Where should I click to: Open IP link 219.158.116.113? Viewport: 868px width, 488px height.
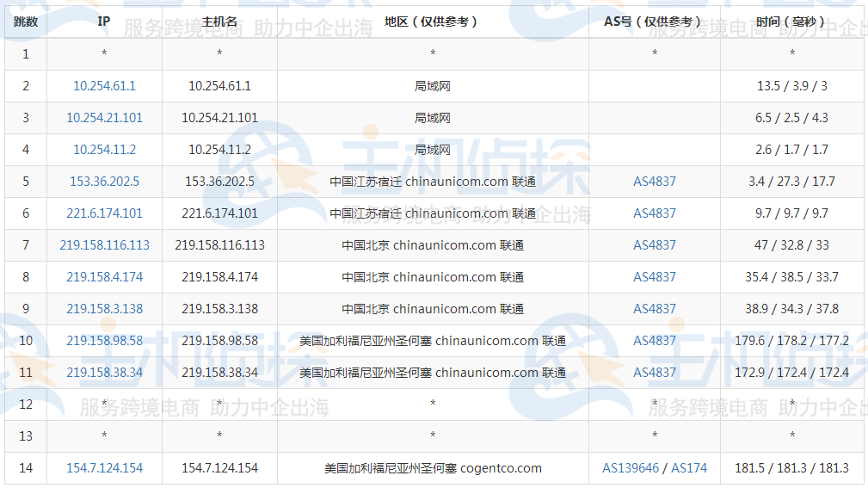[104, 245]
